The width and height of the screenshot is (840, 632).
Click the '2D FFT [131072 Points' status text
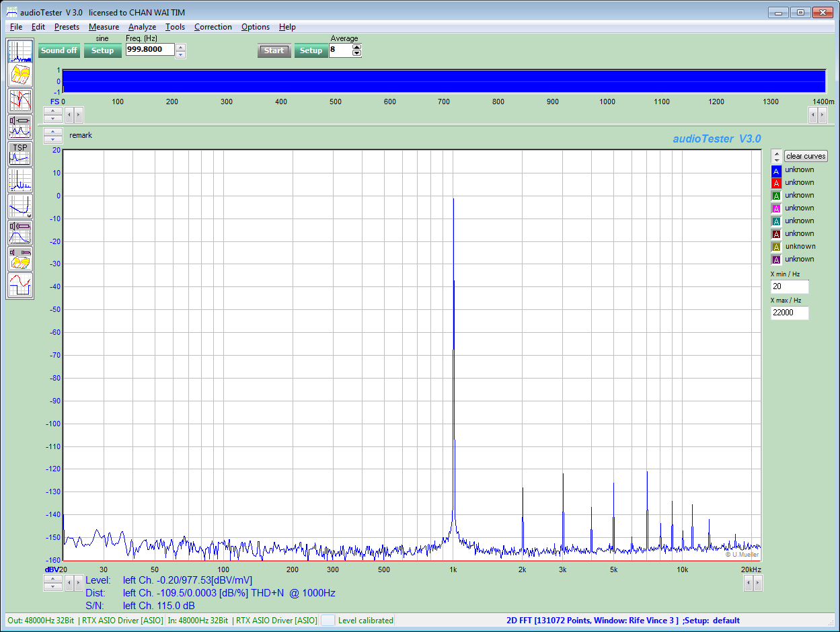point(623,621)
